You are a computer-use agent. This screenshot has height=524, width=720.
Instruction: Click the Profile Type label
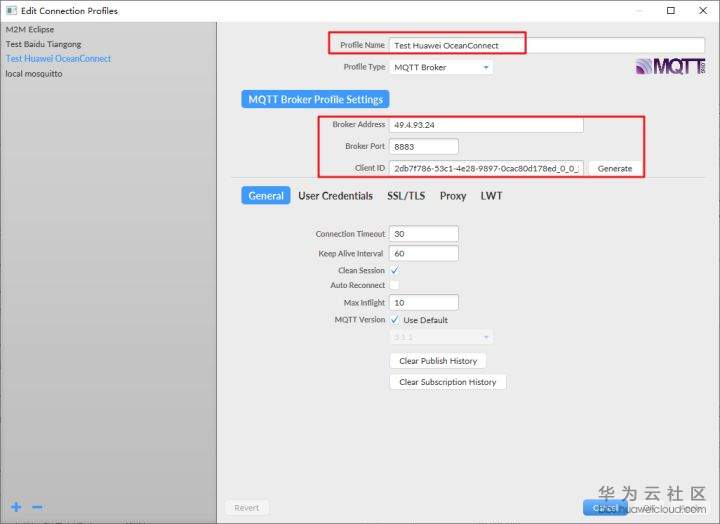365,67
